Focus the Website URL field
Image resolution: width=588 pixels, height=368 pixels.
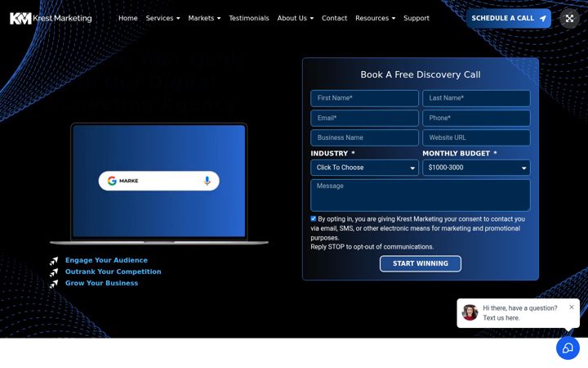[476, 138]
